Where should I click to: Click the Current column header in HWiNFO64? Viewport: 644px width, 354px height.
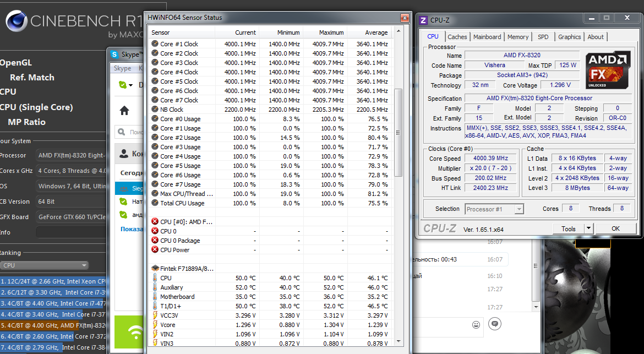(x=237, y=32)
